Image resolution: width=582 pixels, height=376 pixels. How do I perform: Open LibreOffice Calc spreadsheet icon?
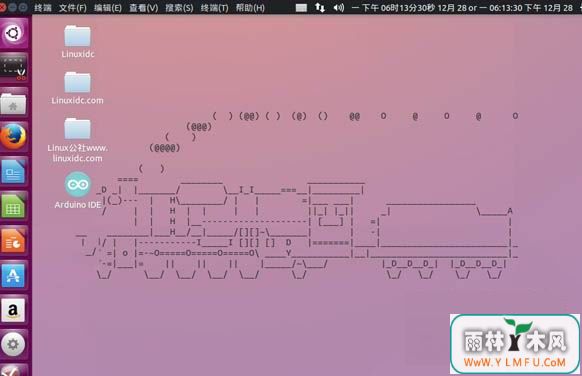[13, 206]
